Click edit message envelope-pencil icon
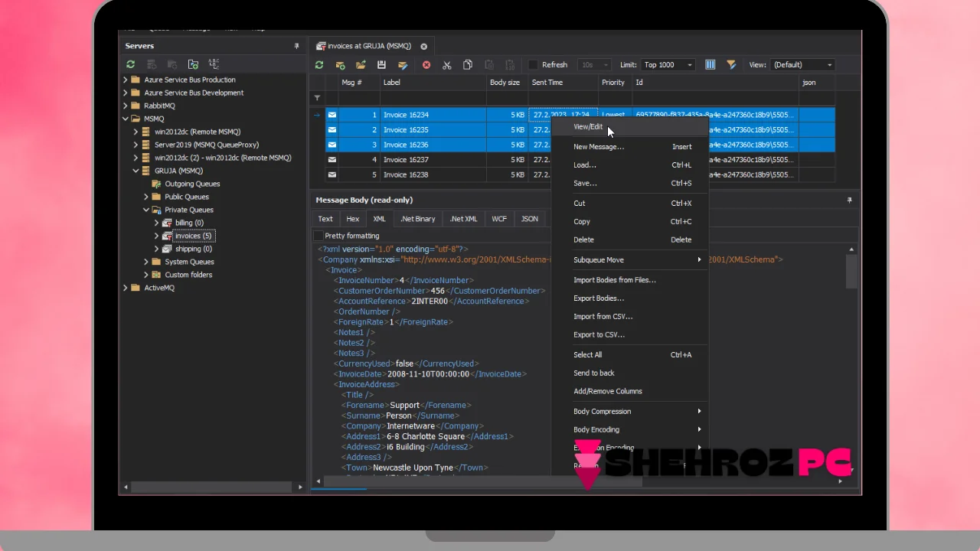 [x=402, y=65]
